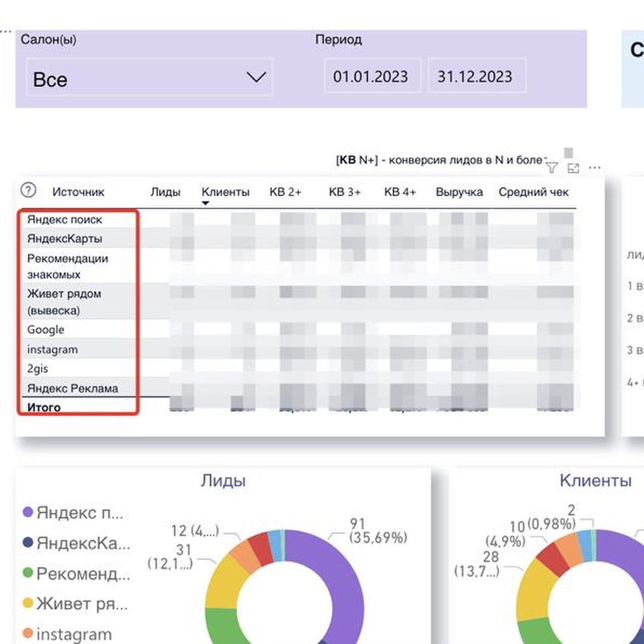The width and height of the screenshot is (644, 644).
Task: Select red segment in Лиды donut
Action: tap(261, 549)
